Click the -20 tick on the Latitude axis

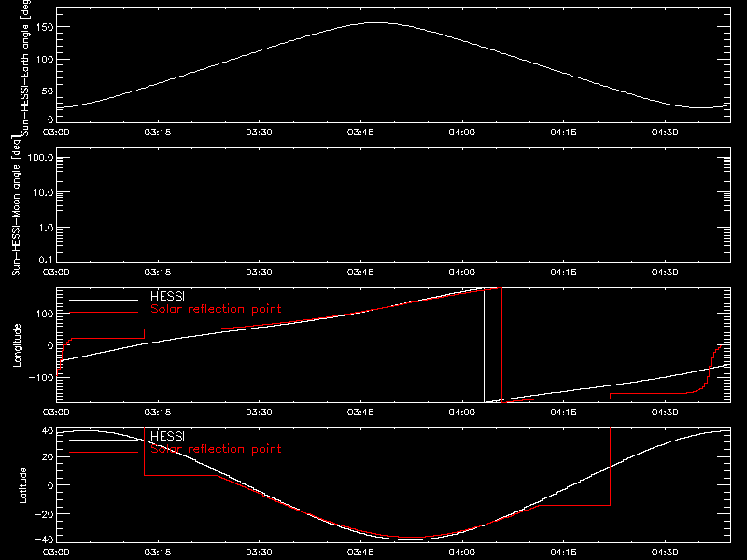(44, 514)
